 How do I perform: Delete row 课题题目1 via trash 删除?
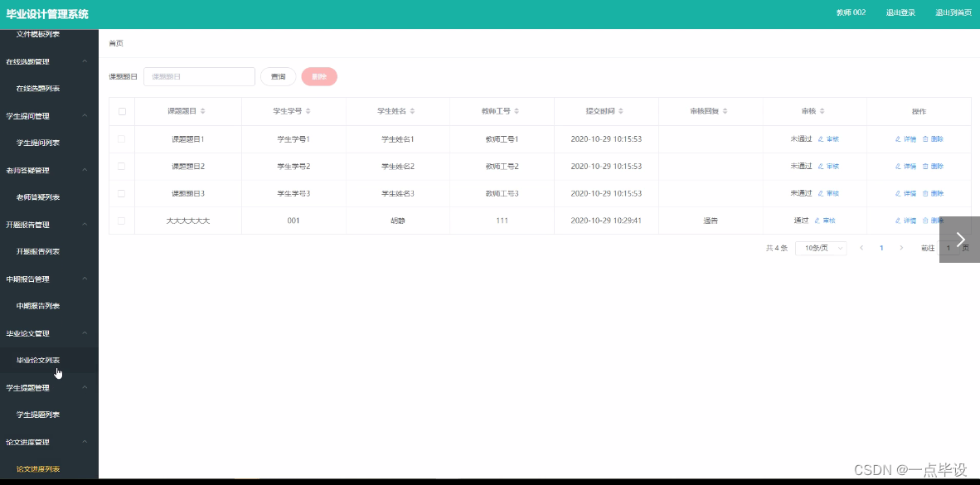pos(933,139)
